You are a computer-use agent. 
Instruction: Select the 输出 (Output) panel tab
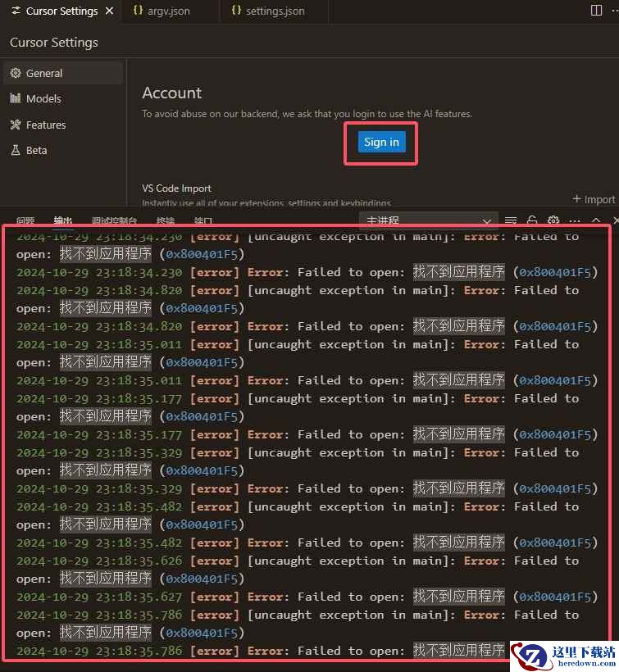pos(62,221)
